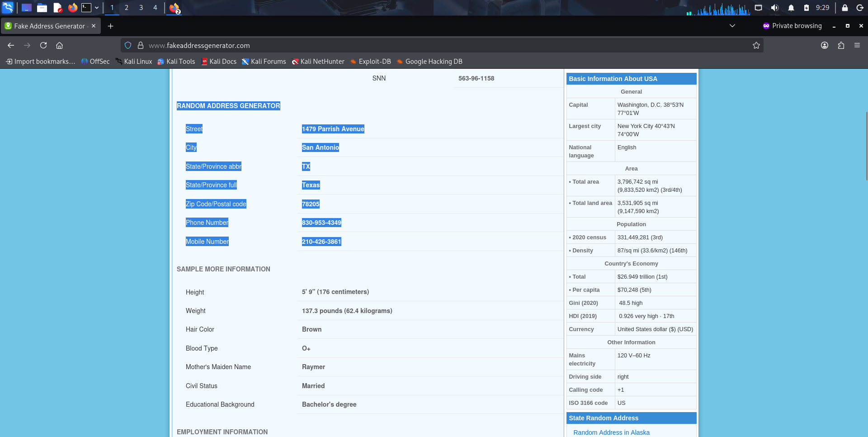
Task: Open a new browser tab
Action: coord(110,26)
